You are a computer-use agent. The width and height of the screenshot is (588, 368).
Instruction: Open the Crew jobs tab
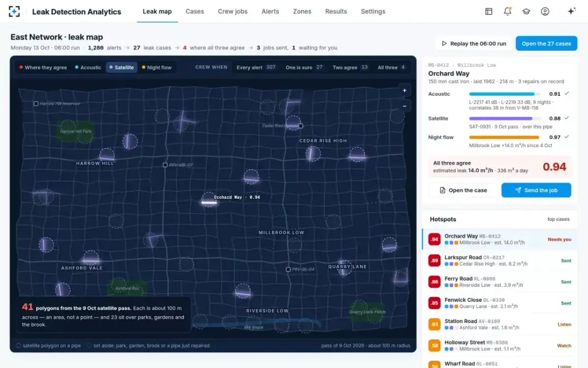coord(233,11)
